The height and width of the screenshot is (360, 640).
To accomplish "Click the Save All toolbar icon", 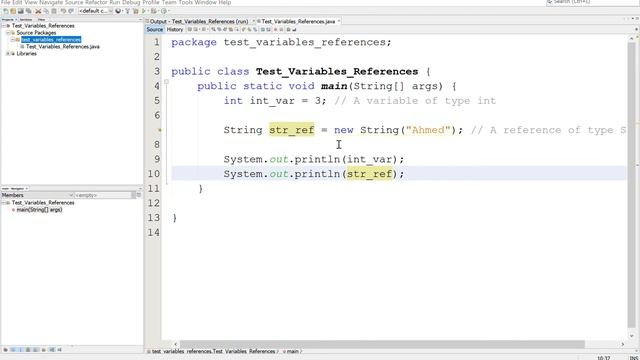I will [x=29, y=11].
